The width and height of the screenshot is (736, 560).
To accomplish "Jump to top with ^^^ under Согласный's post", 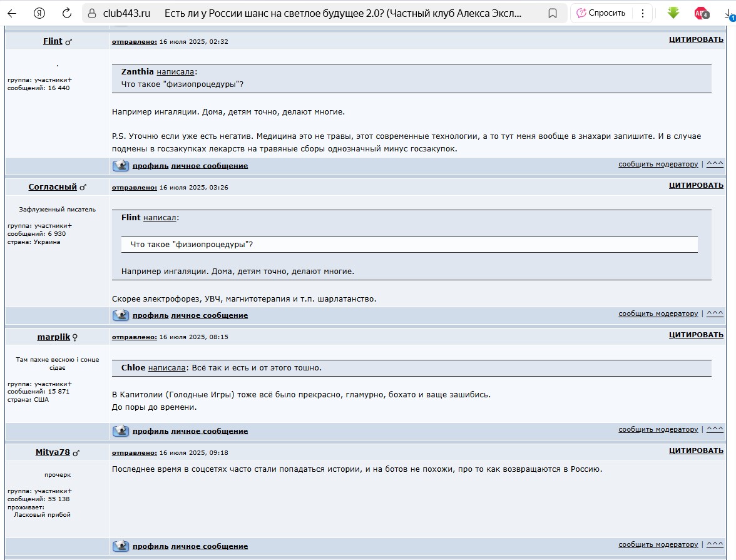I will click(x=715, y=313).
